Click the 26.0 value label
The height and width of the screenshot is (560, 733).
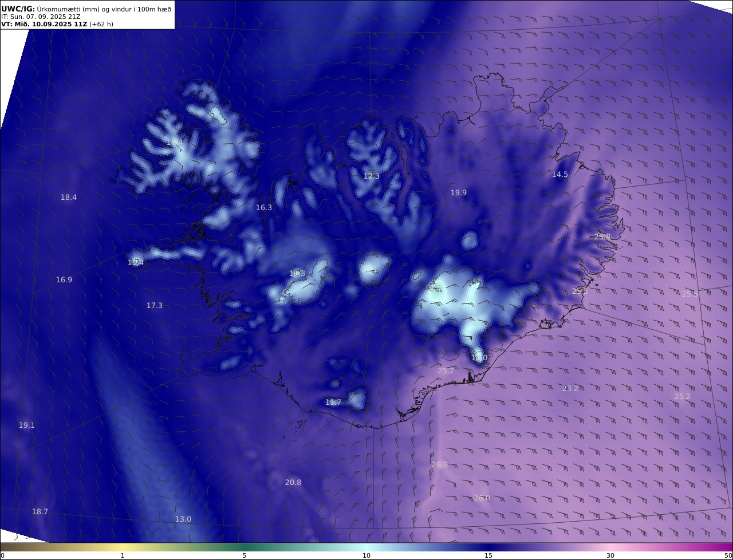[x=482, y=498]
